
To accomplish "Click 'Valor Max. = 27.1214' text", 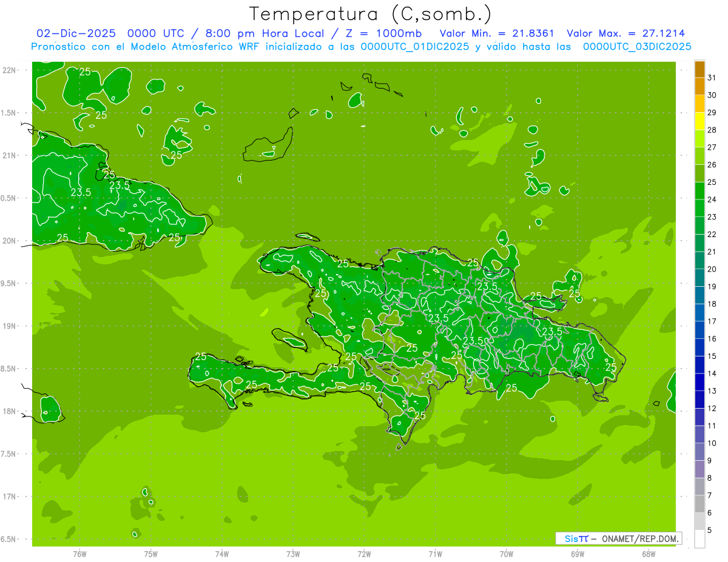I will pos(626,33).
